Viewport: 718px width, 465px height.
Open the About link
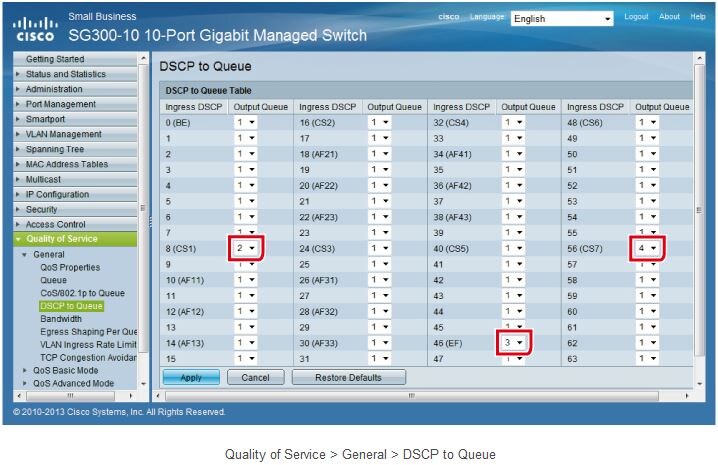pos(669,17)
